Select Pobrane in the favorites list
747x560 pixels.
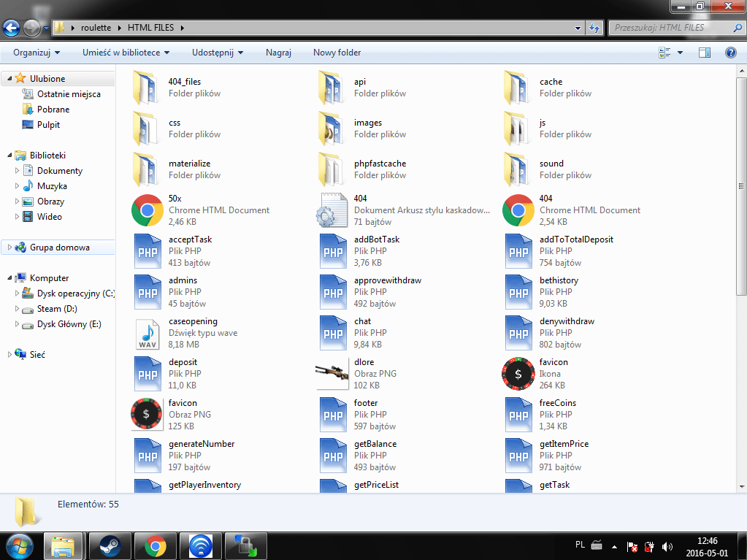(x=53, y=110)
